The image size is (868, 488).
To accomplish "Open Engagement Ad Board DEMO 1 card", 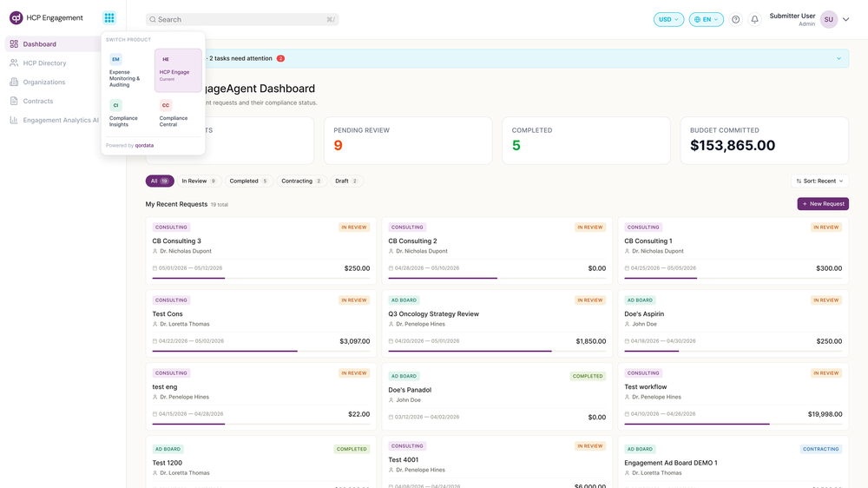I will [x=733, y=462].
